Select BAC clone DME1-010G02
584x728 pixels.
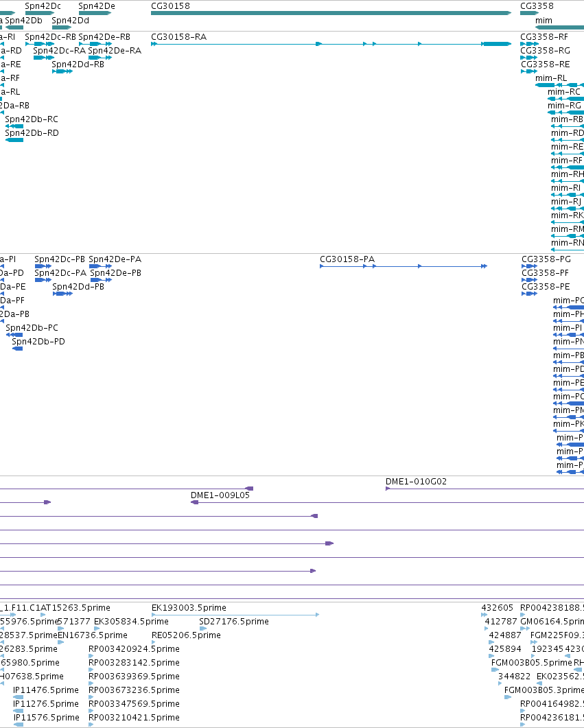coord(417,482)
